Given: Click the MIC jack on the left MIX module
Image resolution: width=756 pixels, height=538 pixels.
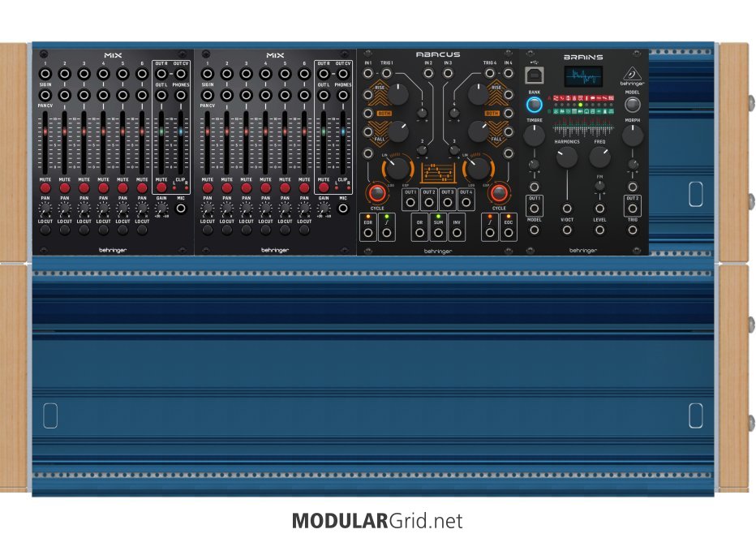Looking at the screenshot, I should (x=181, y=209).
